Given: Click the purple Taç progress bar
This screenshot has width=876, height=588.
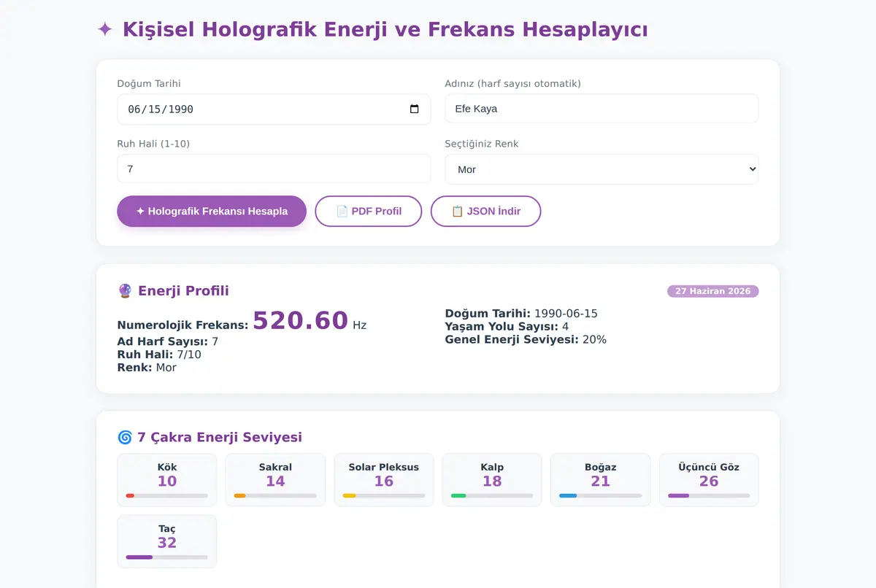Looking at the screenshot, I should point(167,557).
